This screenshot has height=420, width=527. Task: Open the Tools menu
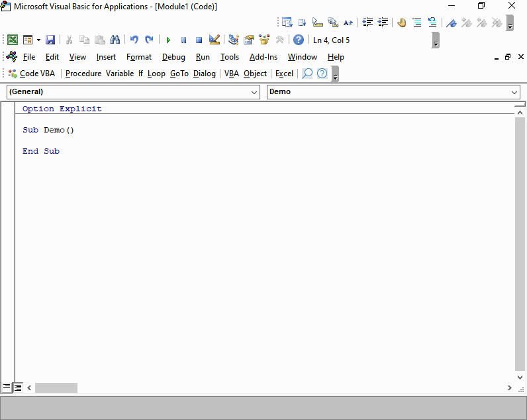pyautogui.click(x=230, y=57)
